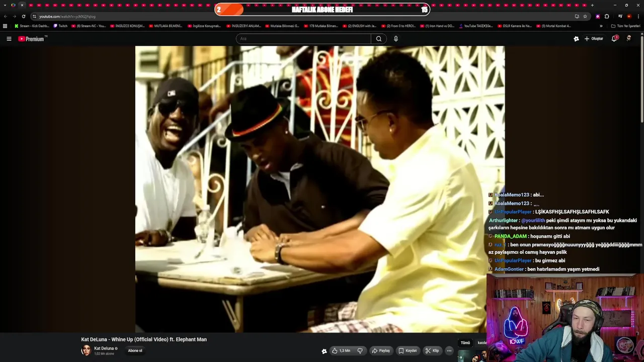This screenshot has width=644, height=362.
Task: Save the video with Kaydet
Action: click(408, 351)
